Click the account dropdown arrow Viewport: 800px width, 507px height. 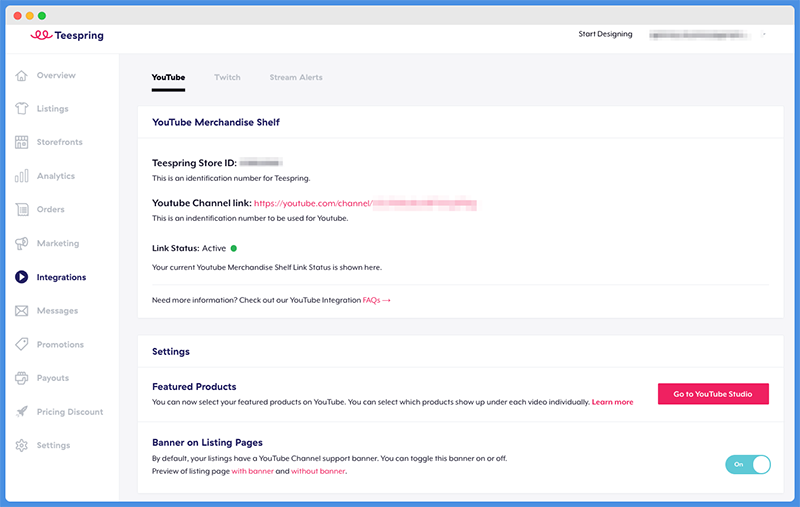764,35
